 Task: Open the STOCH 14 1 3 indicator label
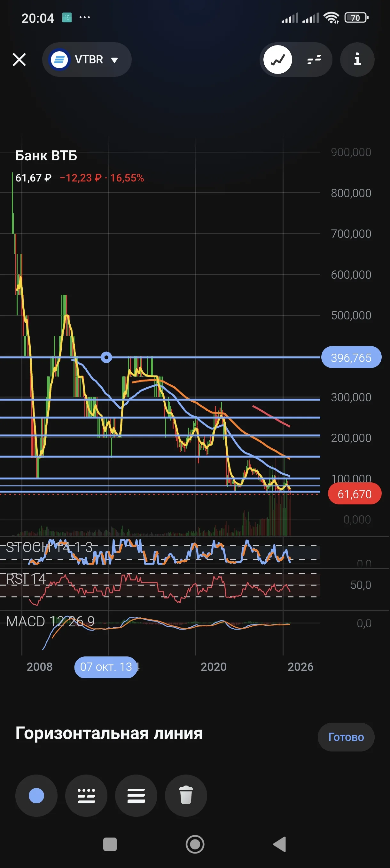(x=49, y=548)
